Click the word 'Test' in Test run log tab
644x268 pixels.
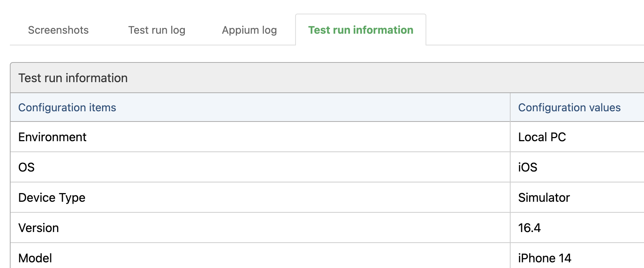coord(138,30)
